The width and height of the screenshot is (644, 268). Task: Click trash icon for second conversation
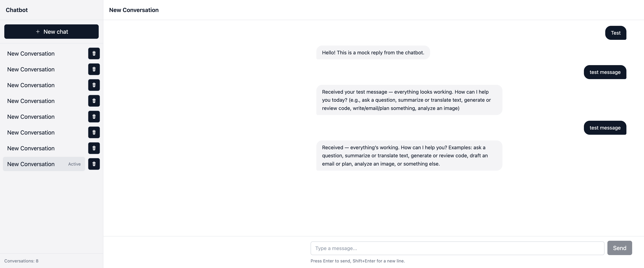[94, 69]
